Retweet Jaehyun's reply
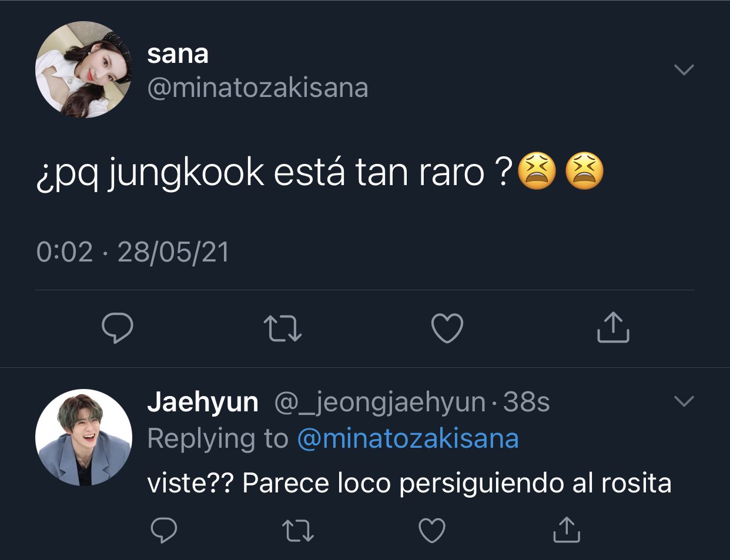Image resolution: width=730 pixels, height=560 pixels. (x=298, y=531)
